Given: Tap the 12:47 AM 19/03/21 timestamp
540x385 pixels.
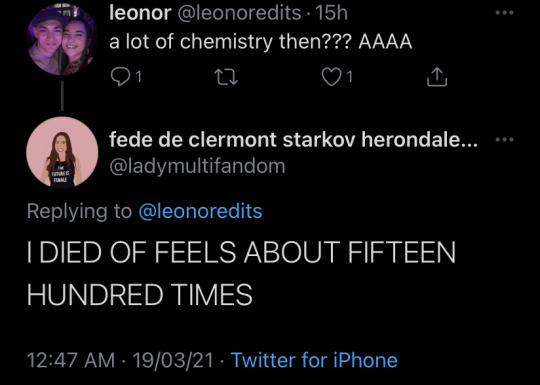Looking at the screenshot, I should [x=120, y=360].
